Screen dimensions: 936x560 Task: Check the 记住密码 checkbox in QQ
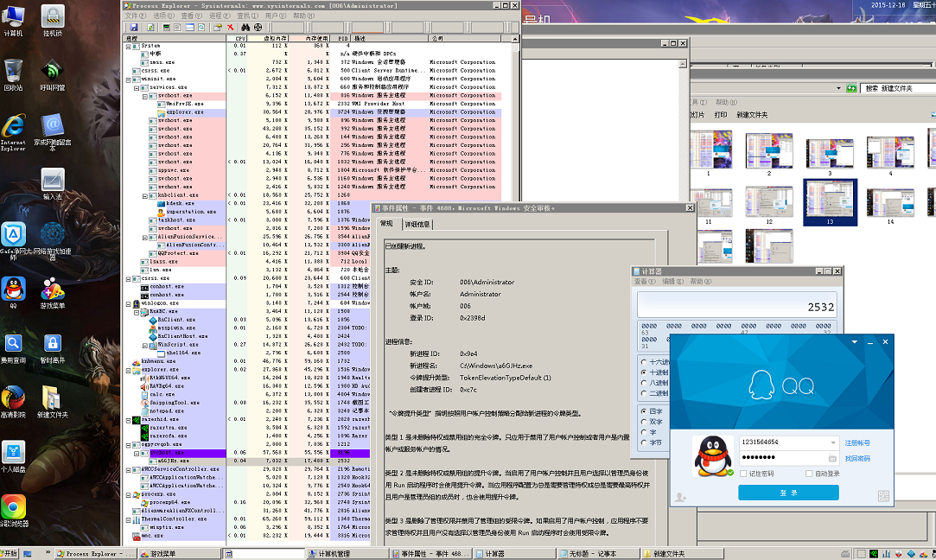743,474
